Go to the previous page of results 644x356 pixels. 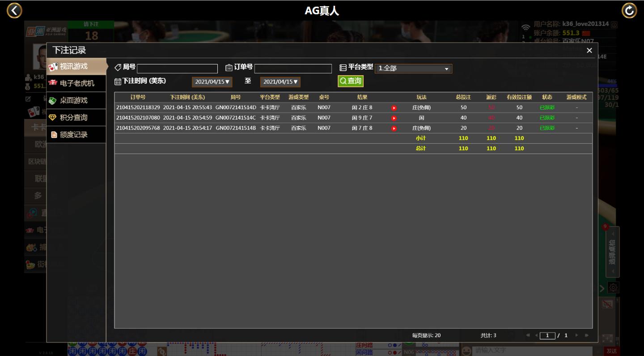point(536,335)
